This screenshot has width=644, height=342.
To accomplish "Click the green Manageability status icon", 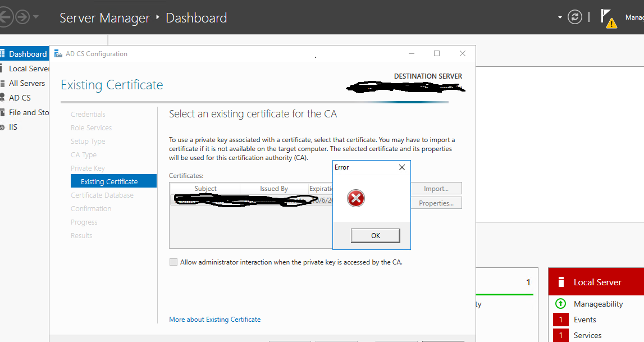I will 561,303.
